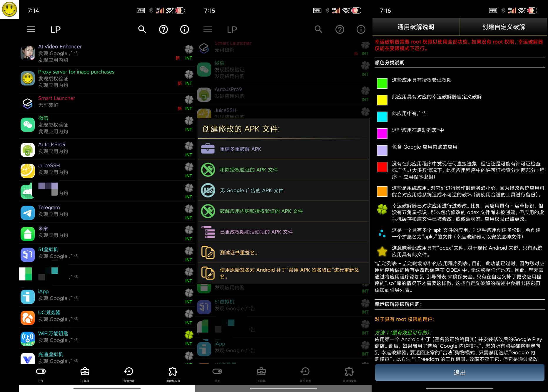Tap the 幸运破解器破解内购 heading
Viewport: 548px width, 392px height.
click(x=398, y=304)
